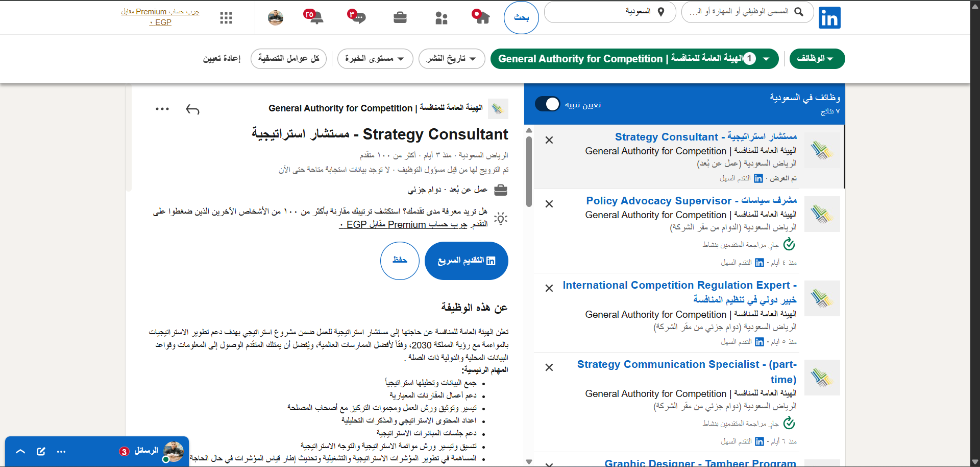This screenshot has height=467, width=980.
Task: Click messaging bar profile photo
Action: pos(173,452)
